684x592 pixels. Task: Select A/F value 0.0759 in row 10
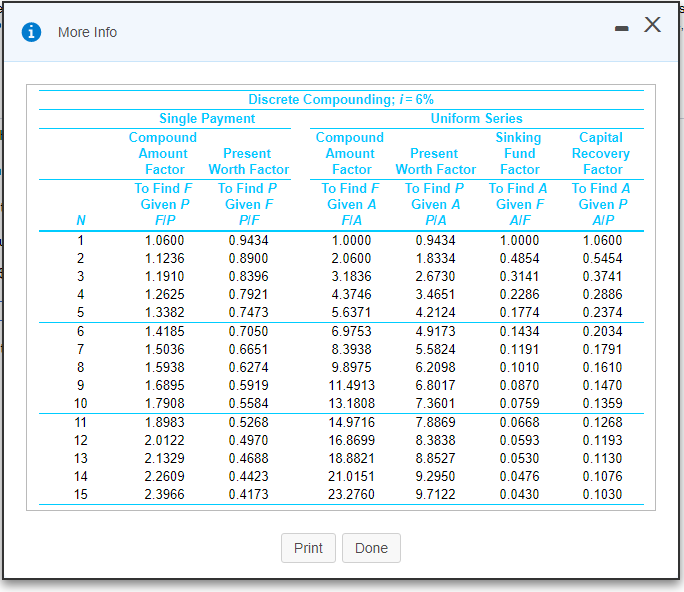[x=520, y=403]
